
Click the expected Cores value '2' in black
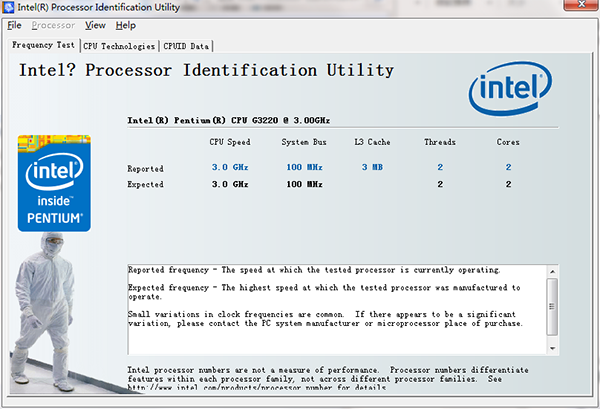(508, 184)
